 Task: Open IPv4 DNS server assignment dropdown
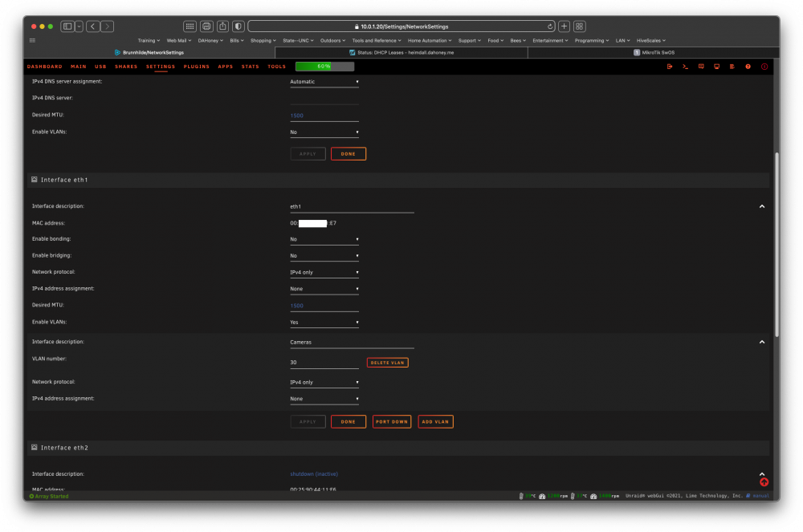(x=324, y=82)
